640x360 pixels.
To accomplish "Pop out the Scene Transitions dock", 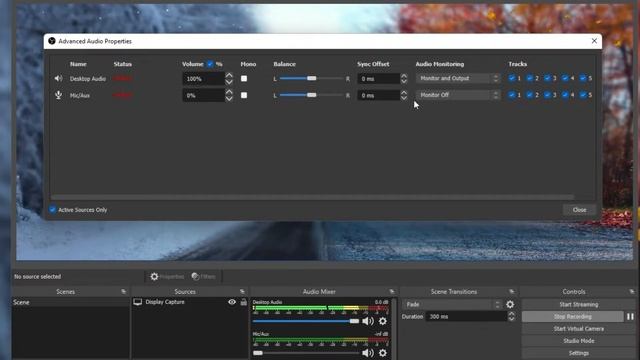I will pos(512,291).
